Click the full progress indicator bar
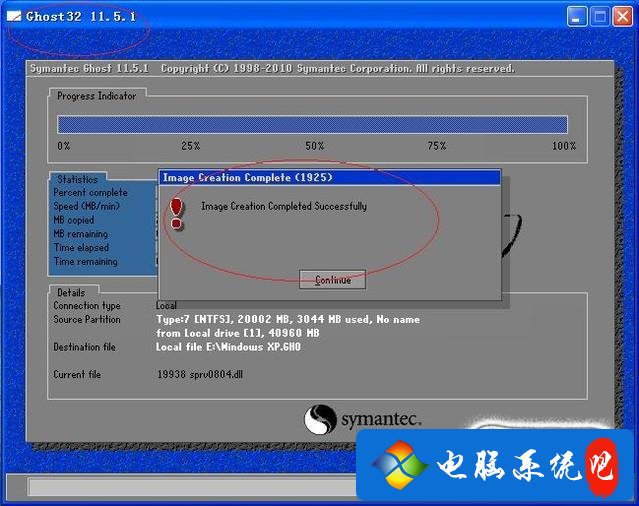 pyautogui.click(x=312, y=124)
